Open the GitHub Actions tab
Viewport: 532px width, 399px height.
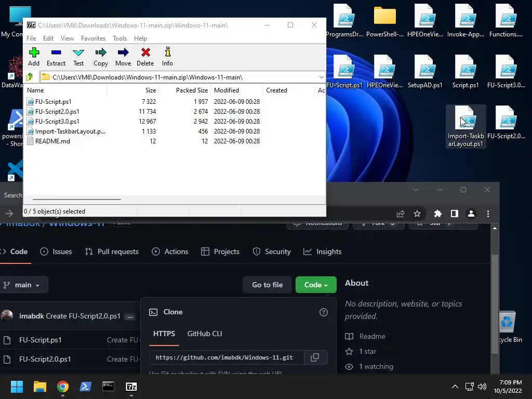tap(170, 252)
